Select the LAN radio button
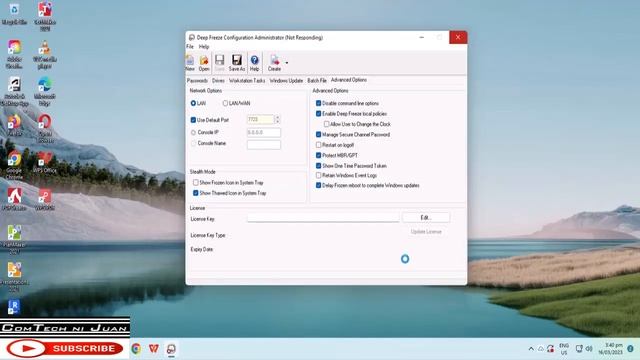The height and width of the screenshot is (360, 640). click(x=193, y=103)
